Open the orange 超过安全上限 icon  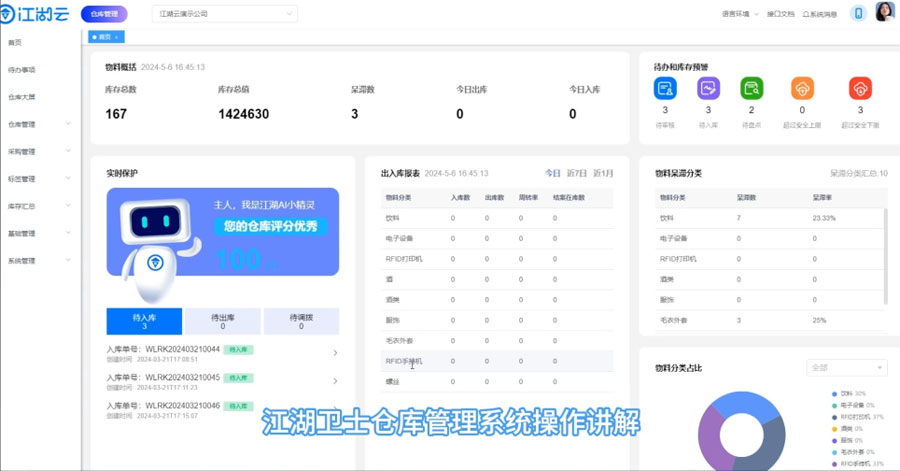[x=801, y=88]
